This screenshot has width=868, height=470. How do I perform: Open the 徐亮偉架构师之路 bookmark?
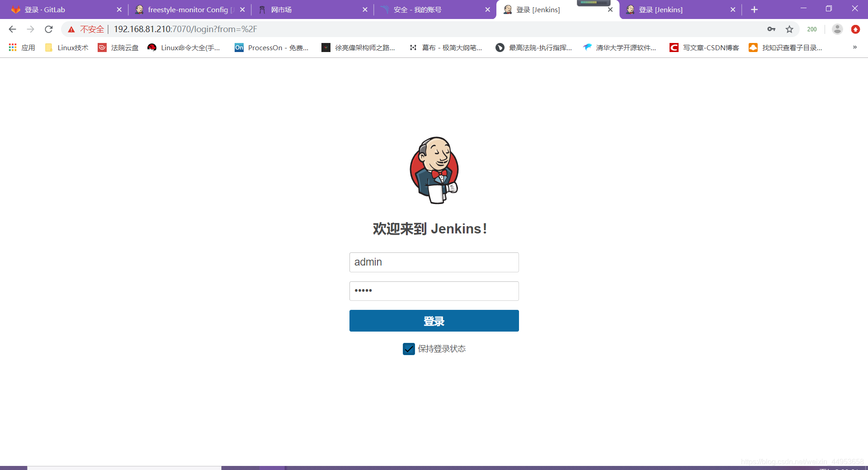click(x=358, y=47)
